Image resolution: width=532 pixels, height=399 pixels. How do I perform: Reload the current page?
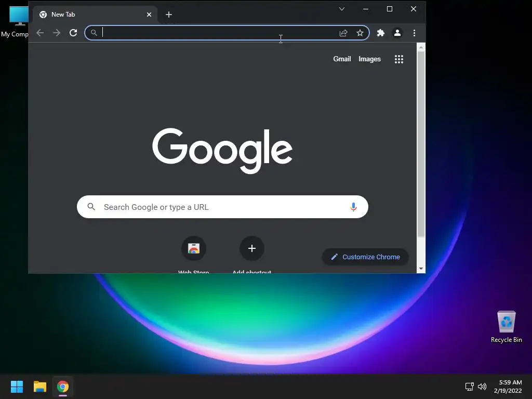[73, 33]
